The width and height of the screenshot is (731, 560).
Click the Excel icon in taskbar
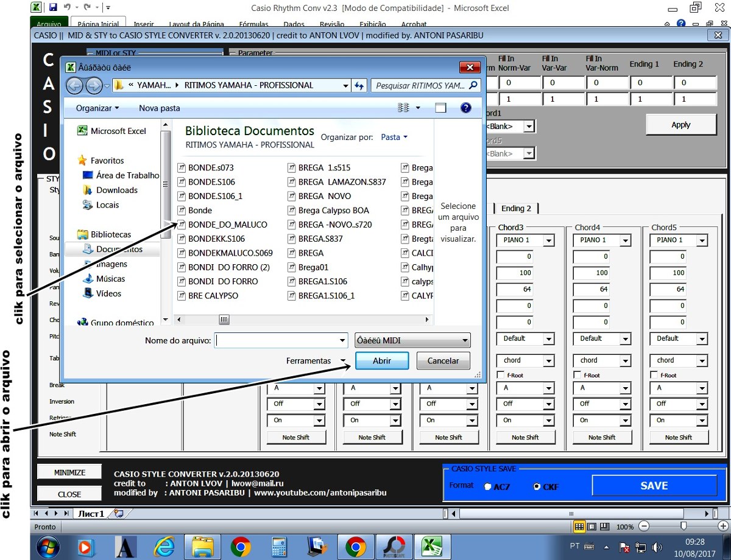[431, 547]
